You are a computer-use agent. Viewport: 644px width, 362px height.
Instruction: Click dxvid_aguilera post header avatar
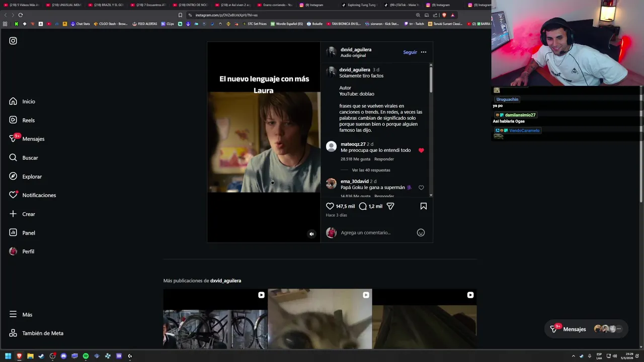pyautogui.click(x=331, y=52)
